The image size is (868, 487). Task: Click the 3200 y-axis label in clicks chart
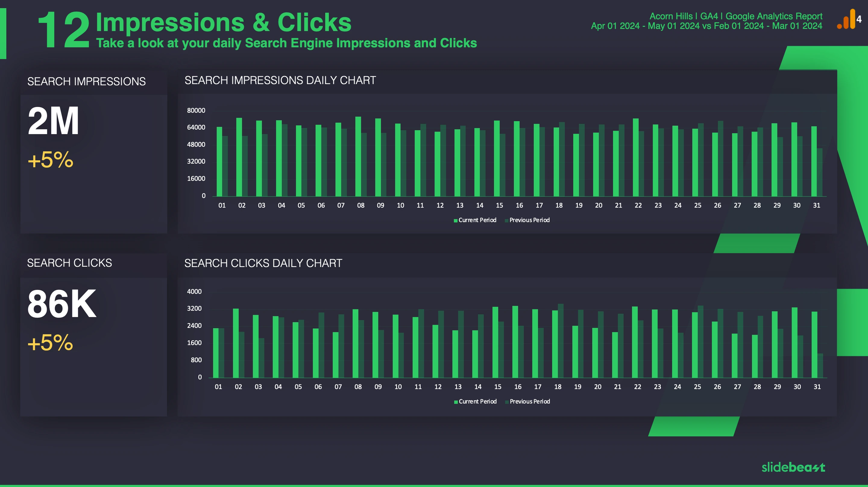pos(194,308)
